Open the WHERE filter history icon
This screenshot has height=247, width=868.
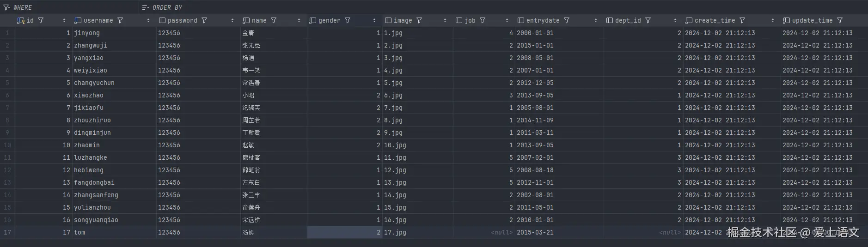pyautogui.click(x=6, y=7)
